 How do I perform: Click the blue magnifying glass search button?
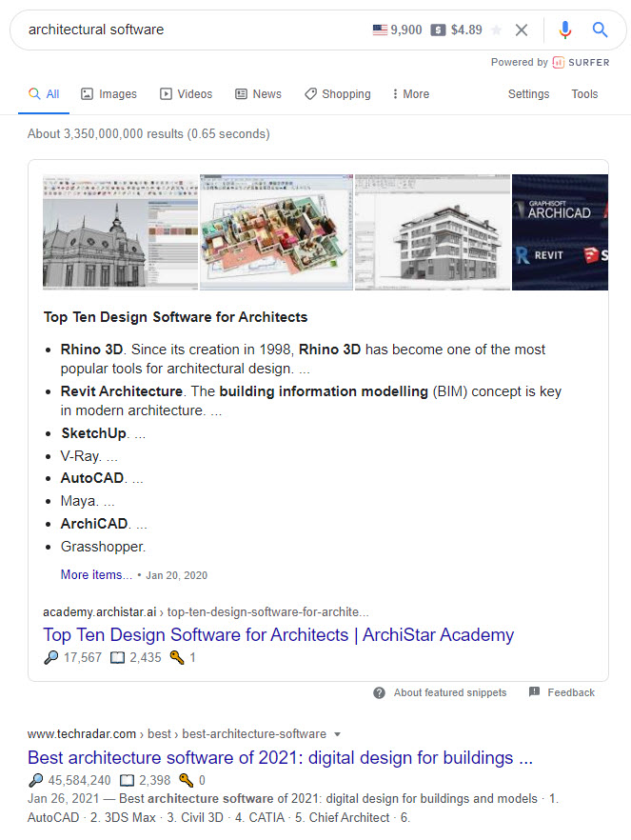point(600,30)
